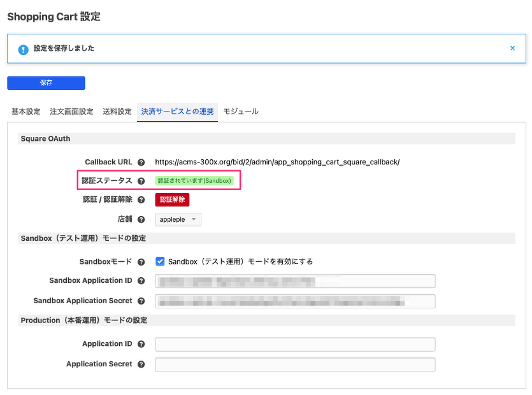Open help for Callback URL setting
The height and width of the screenshot is (395, 532).
point(141,162)
